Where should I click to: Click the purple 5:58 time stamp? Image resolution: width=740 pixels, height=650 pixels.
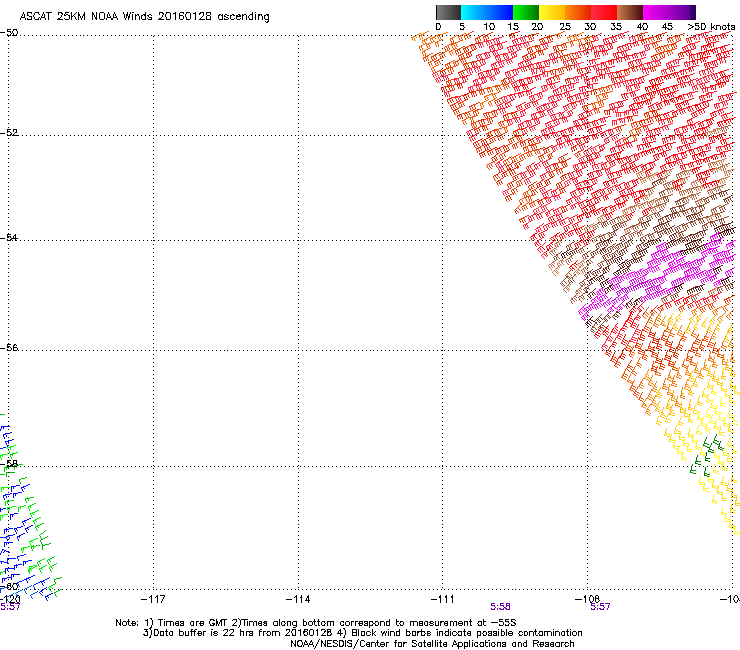tap(500, 607)
